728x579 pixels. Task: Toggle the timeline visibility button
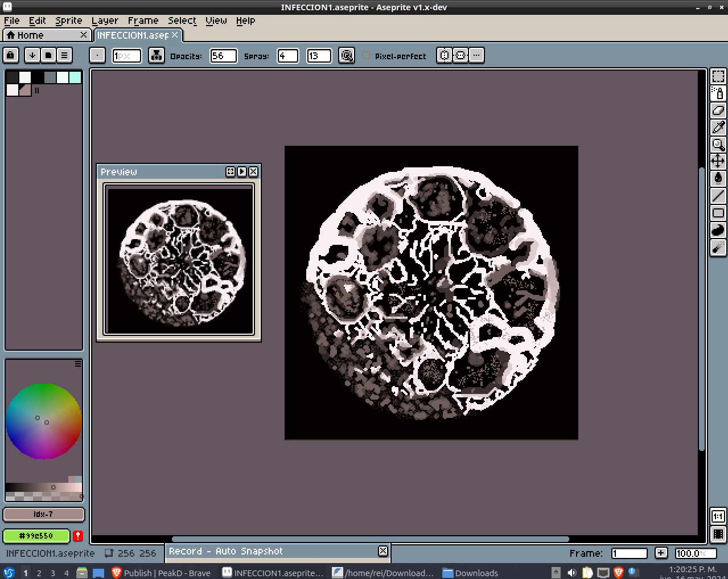point(718,534)
